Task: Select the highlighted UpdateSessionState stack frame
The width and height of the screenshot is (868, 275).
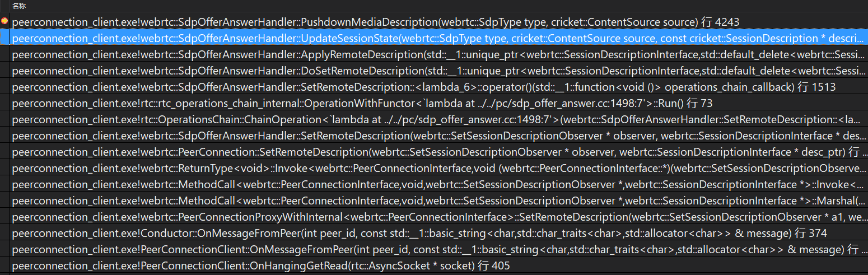Action: click(x=438, y=38)
